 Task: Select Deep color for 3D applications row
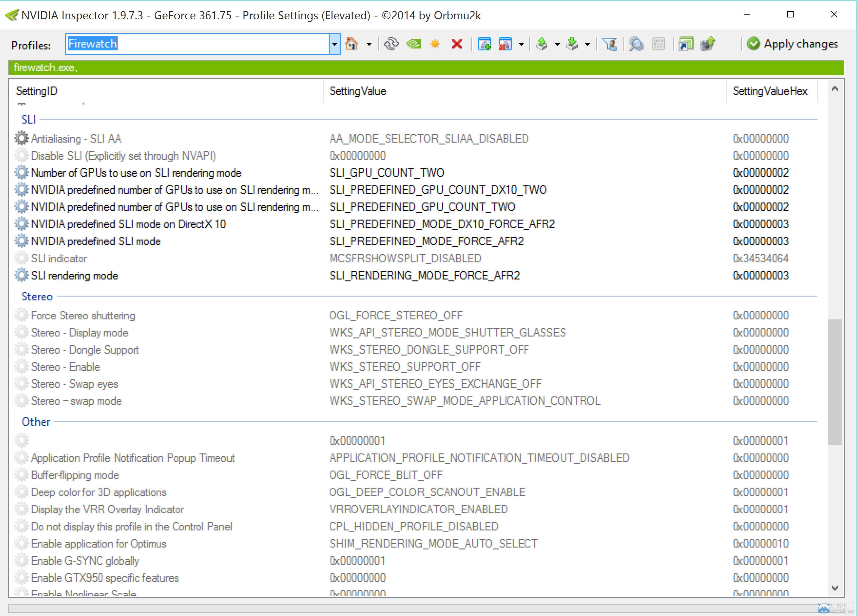416,492
